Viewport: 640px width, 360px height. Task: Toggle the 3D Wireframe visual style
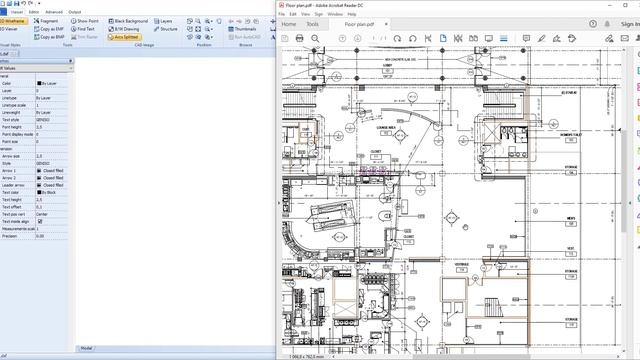13,21
